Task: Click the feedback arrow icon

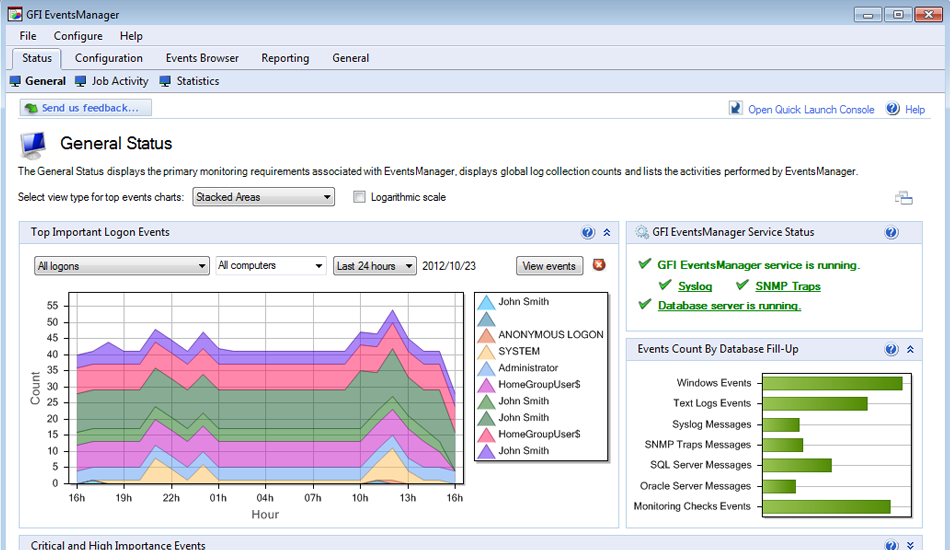Action: (x=31, y=108)
